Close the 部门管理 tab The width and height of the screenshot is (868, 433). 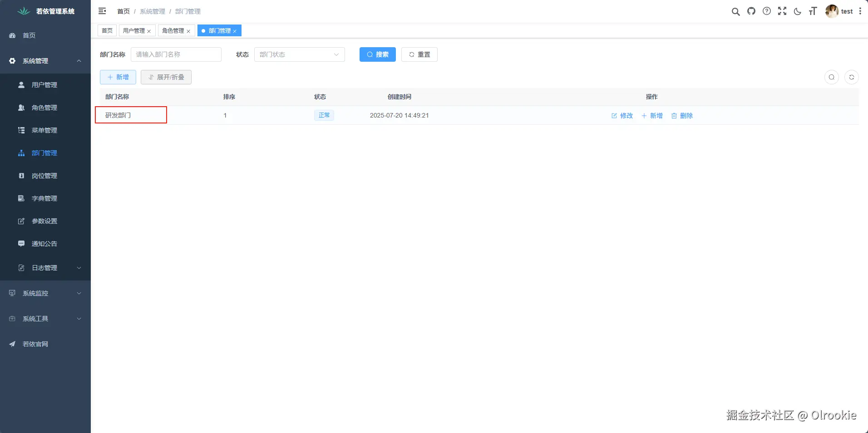235,31
